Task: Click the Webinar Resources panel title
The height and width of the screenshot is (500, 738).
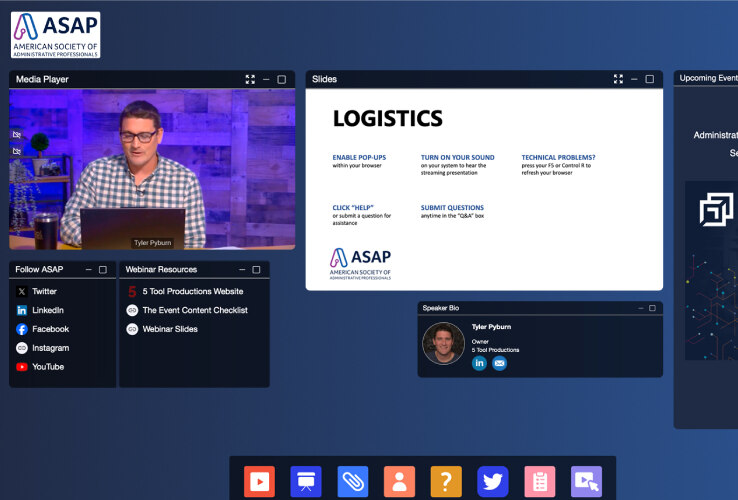Action: click(161, 269)
